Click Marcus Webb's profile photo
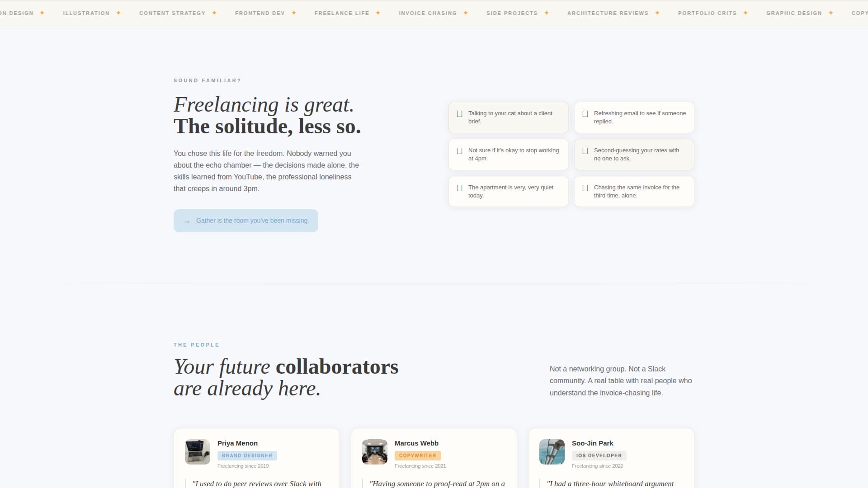The image size is (868, 488). click(x=374, y=451)
